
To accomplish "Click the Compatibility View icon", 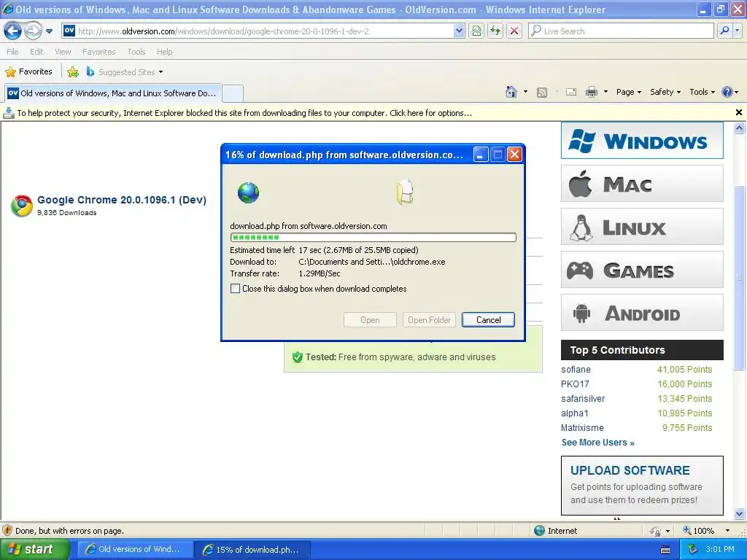I will tap(476, 31).
